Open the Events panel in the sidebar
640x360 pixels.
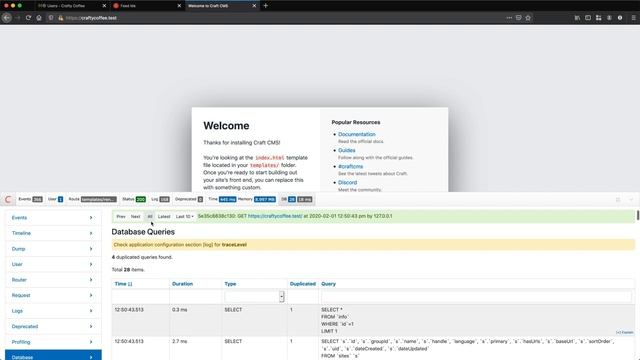[x=53, y=218]
